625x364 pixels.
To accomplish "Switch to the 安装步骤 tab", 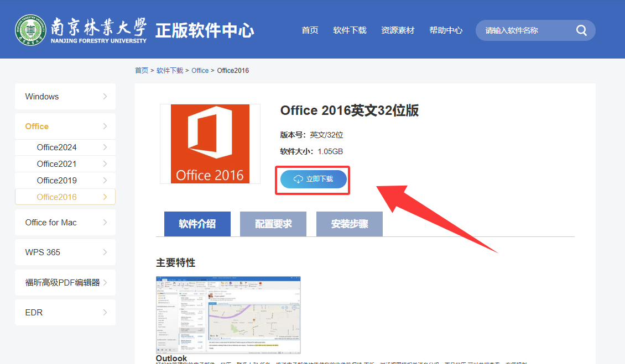I will coord(350,224).
